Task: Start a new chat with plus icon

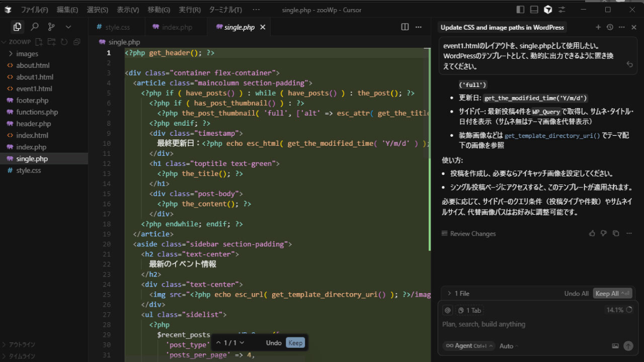Action: point(598,27)
